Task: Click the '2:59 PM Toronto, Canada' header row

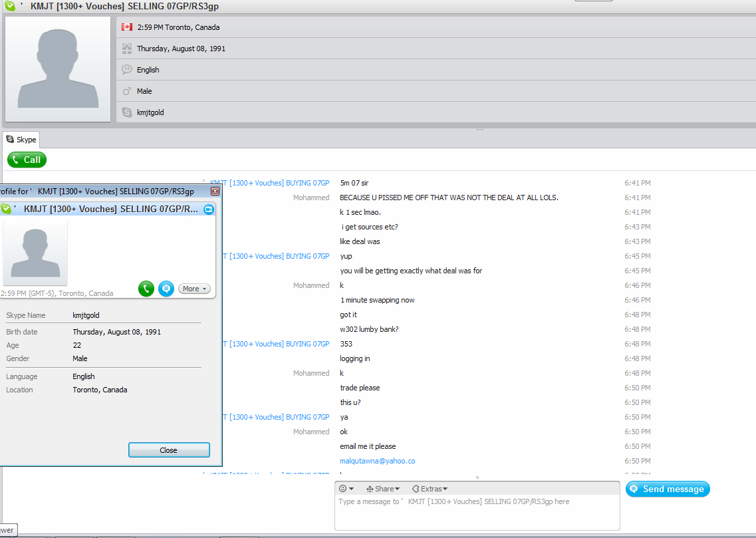Action: click(436, 27)
